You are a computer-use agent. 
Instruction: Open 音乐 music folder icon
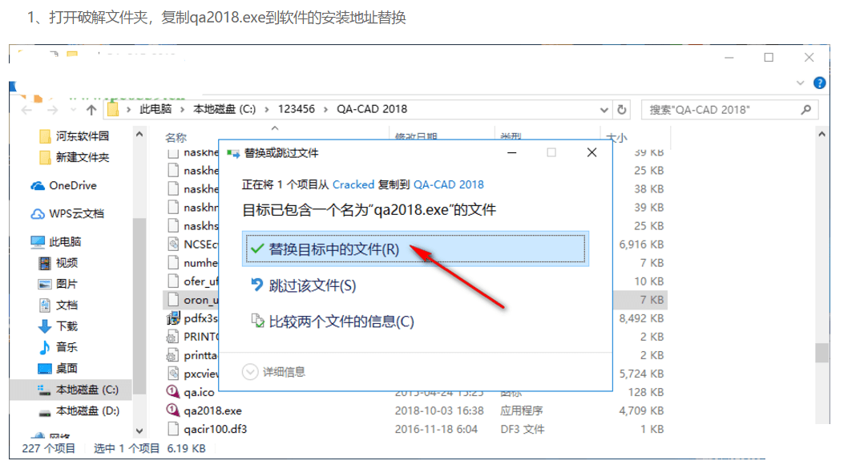45,347
